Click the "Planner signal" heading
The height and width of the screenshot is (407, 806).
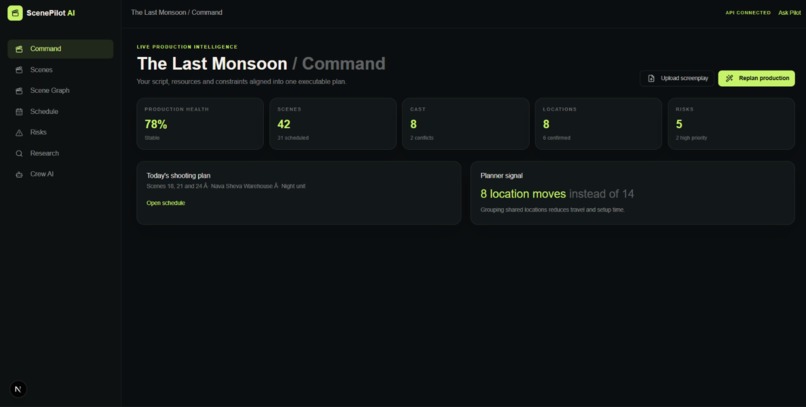pos(501,176)
